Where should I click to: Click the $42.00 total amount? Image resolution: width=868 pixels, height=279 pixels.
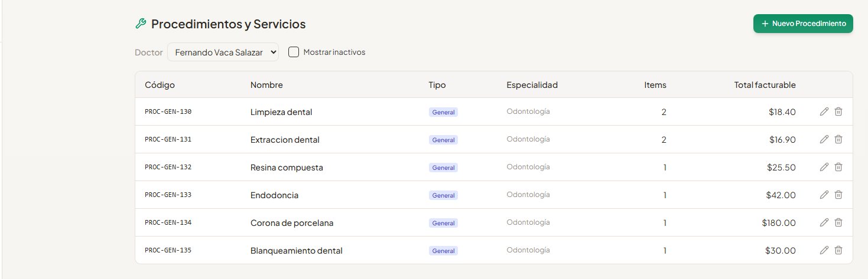780,195
